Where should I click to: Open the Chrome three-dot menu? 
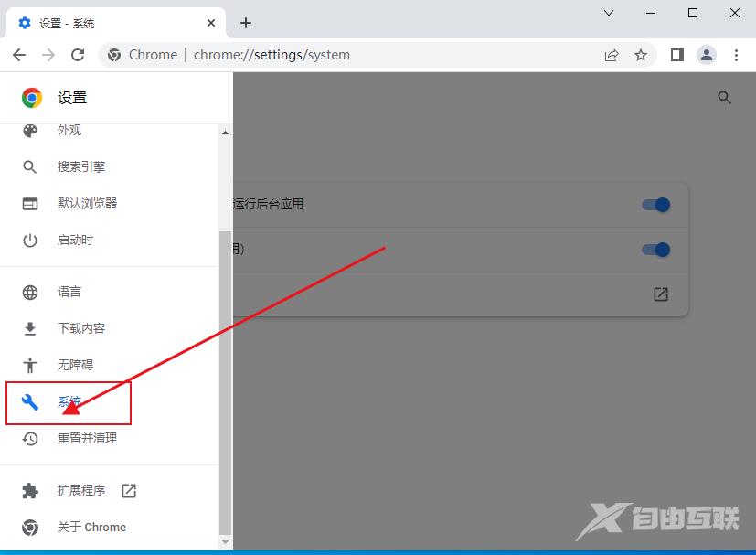pyautogui.click(x=737, y=55)
